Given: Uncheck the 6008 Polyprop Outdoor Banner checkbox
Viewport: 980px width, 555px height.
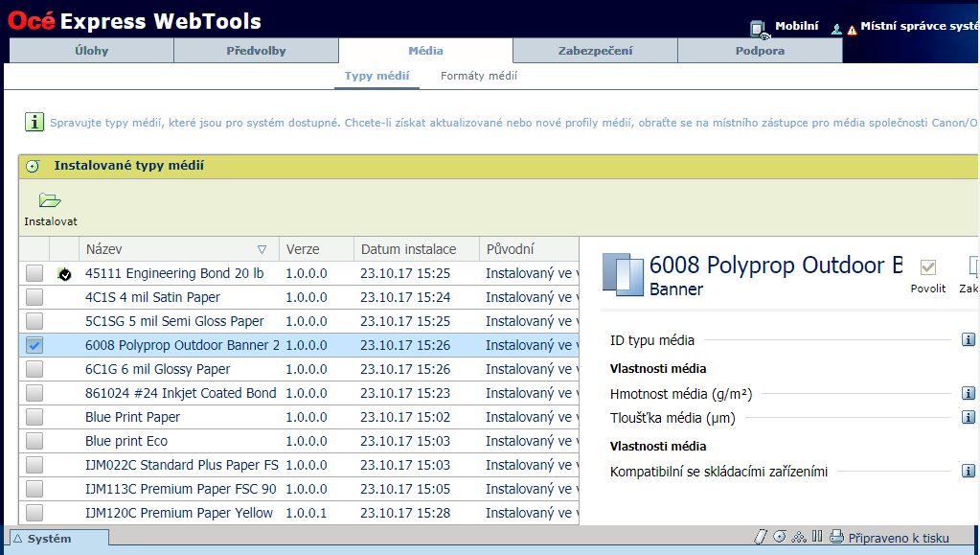Looking at the screenshot, I should coord(34,345).
